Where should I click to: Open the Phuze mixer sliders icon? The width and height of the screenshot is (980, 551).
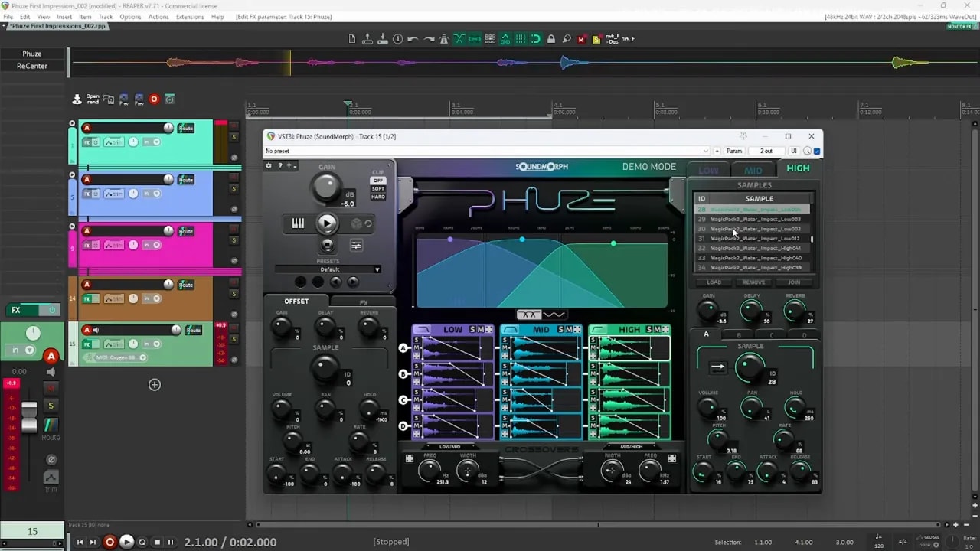(356, 246)
